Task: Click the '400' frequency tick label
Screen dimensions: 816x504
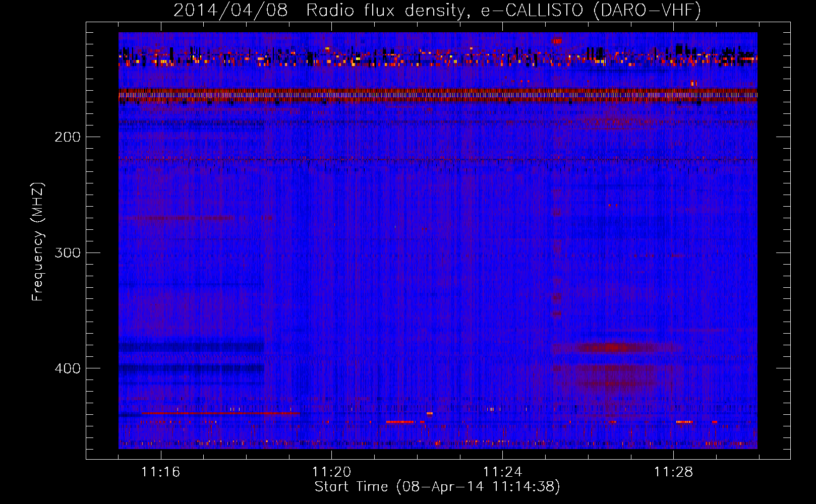Action: click(68, 368)
